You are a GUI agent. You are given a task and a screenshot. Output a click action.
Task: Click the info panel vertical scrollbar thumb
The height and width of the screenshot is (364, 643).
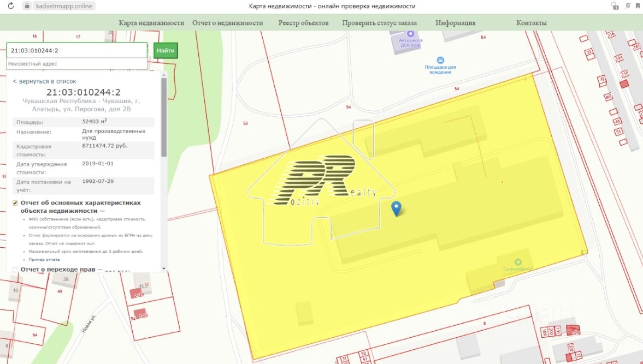pos(164,117)
